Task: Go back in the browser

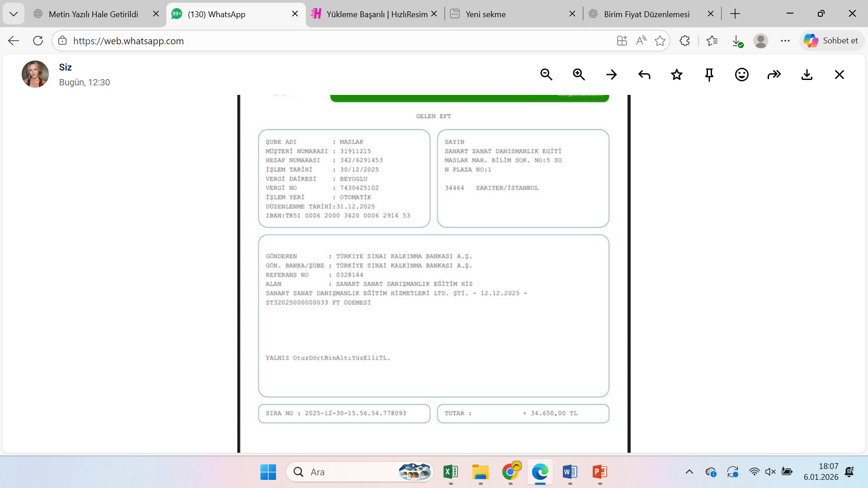Action: click(x=14, y=41)
